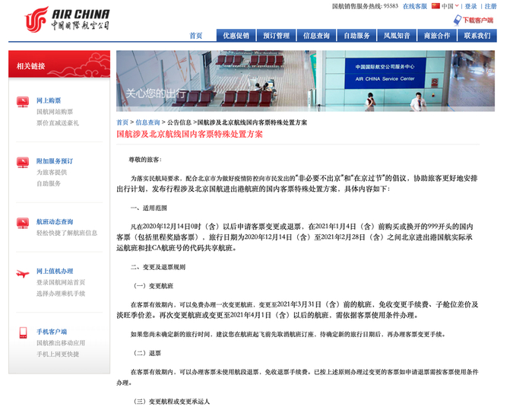
Task: Click the 登录 login link
Action: click(x=470, y=6)
